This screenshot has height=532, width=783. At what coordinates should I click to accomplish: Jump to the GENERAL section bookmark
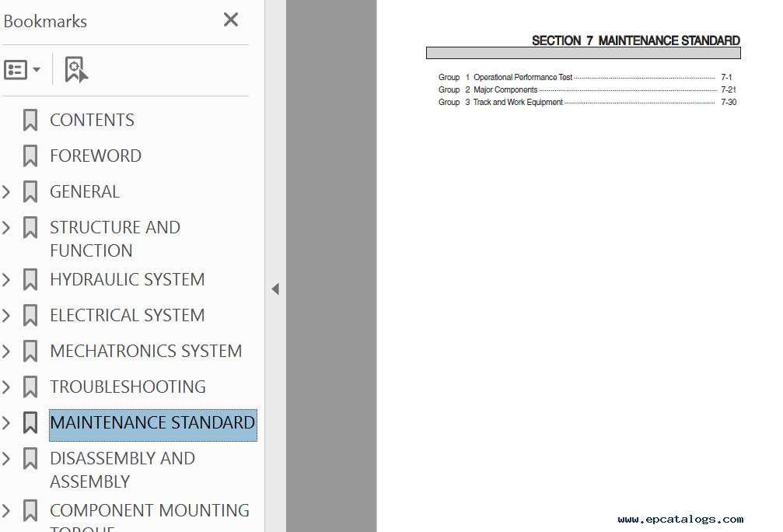[85, 192]
